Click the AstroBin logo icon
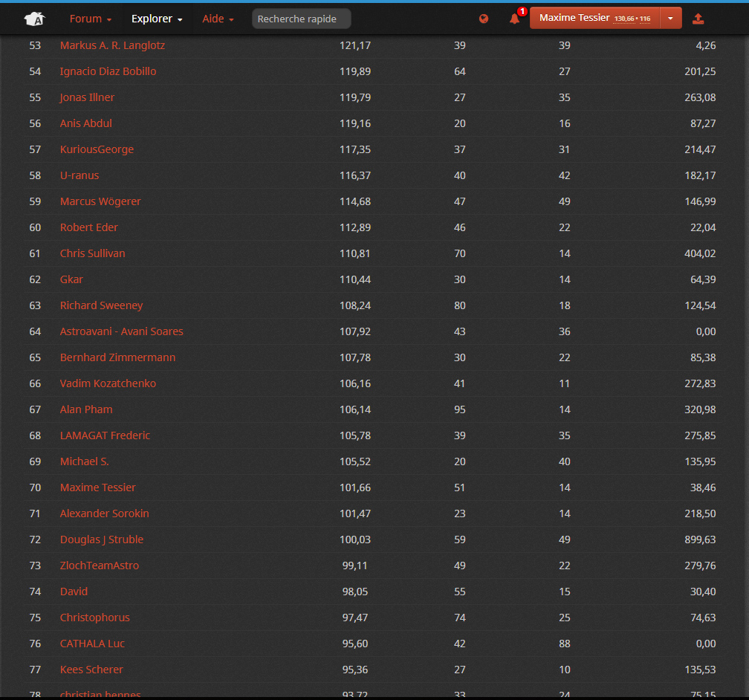Viewport: 749px width, 700px height. pyautogui.click(x=35, y=19)
